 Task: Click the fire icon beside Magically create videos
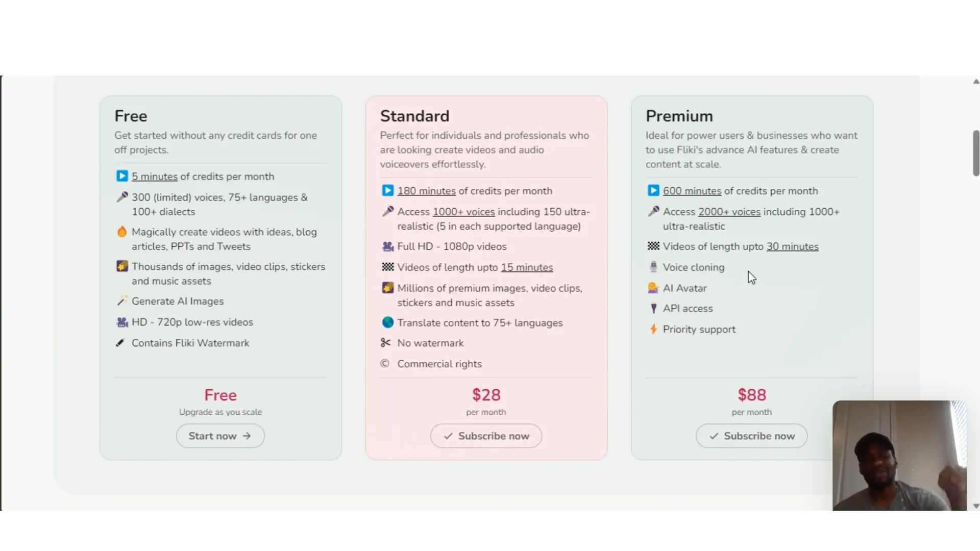(122, 232)
